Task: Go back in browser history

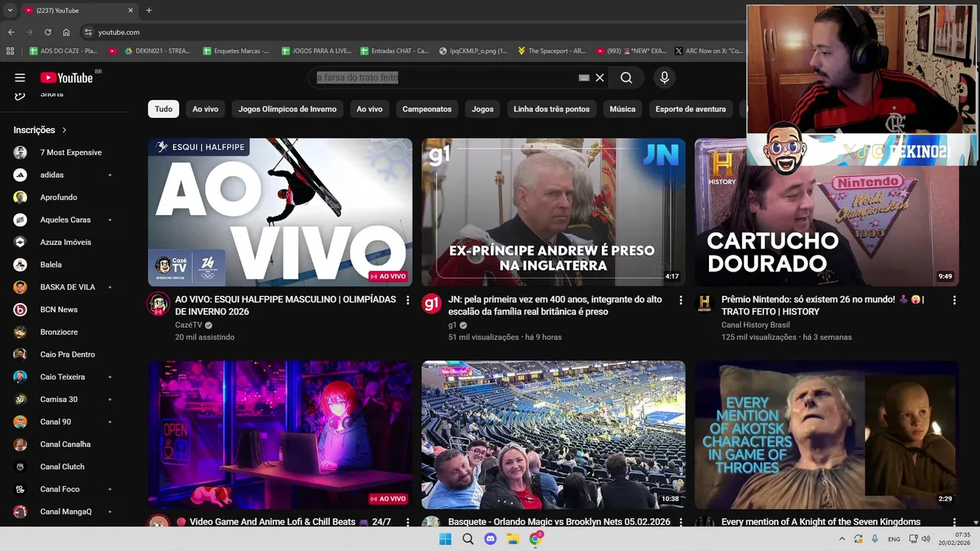Action: pyautogui.click(x=11, y=32)
